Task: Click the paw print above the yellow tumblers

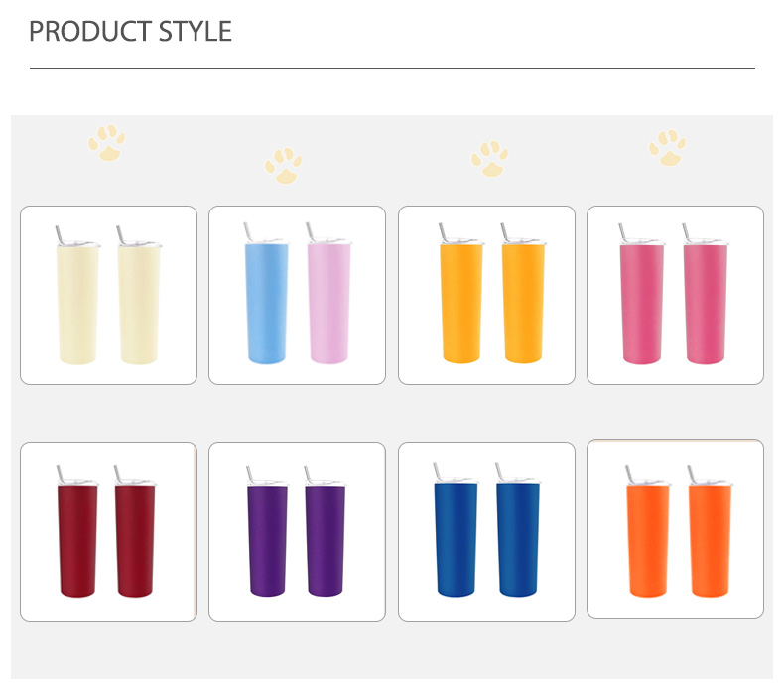Action: pos(489,159)
